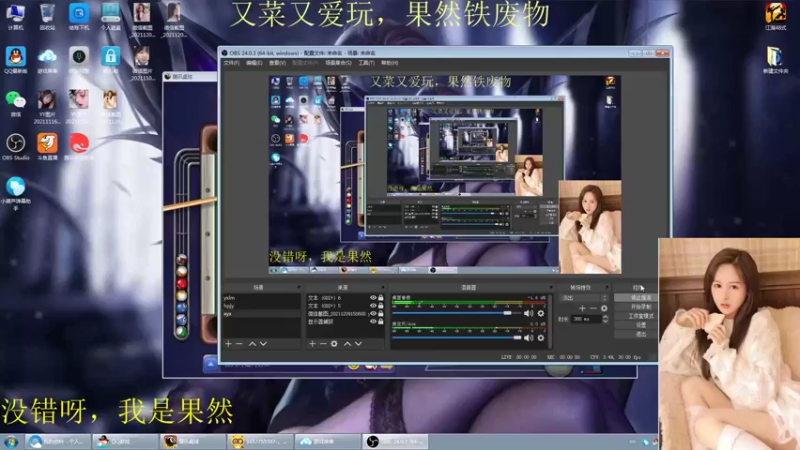This screenshot has width=800, height=450.
Task: Move selected source up
Action: 347,344
